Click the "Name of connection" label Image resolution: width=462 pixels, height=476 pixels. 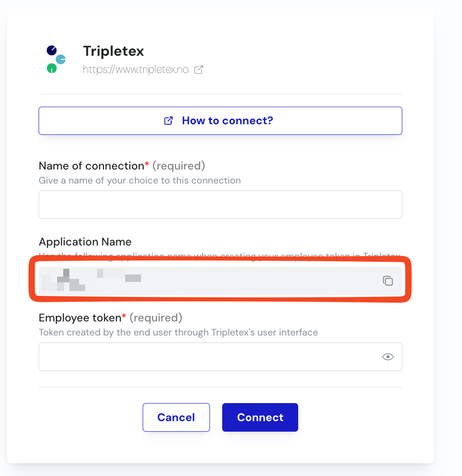click(x=91, y=166)
